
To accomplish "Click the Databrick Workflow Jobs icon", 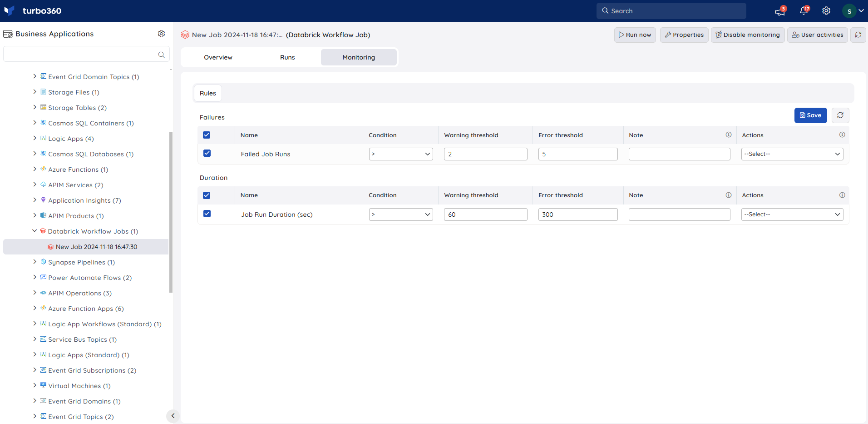I will 43,231.
